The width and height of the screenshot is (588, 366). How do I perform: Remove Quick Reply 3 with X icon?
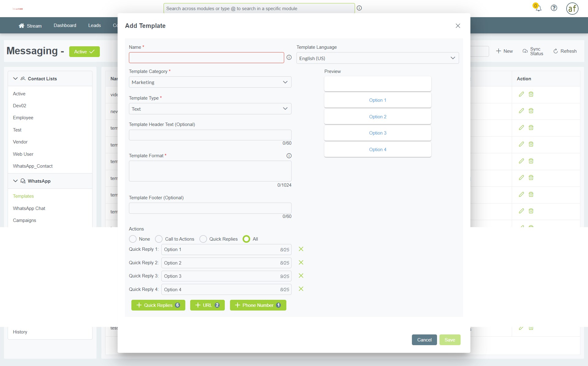tap(301, 276)
